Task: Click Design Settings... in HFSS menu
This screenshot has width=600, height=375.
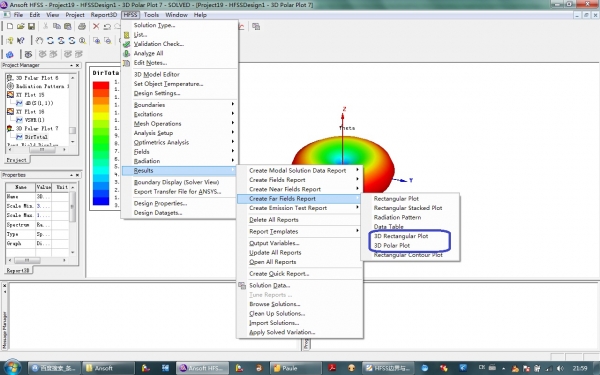Action: [157, 93]
